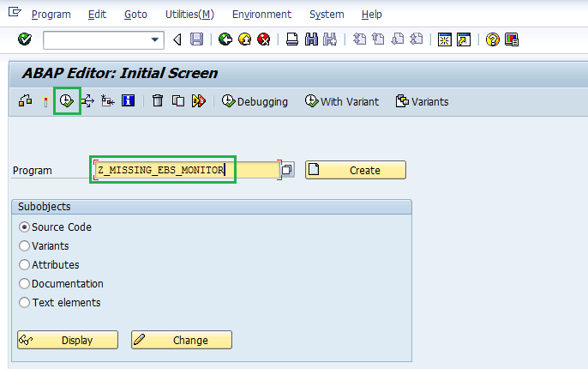Viewport: 588px width, 369px height.
Task: Click the First Page icon
Action: point(359,39)
